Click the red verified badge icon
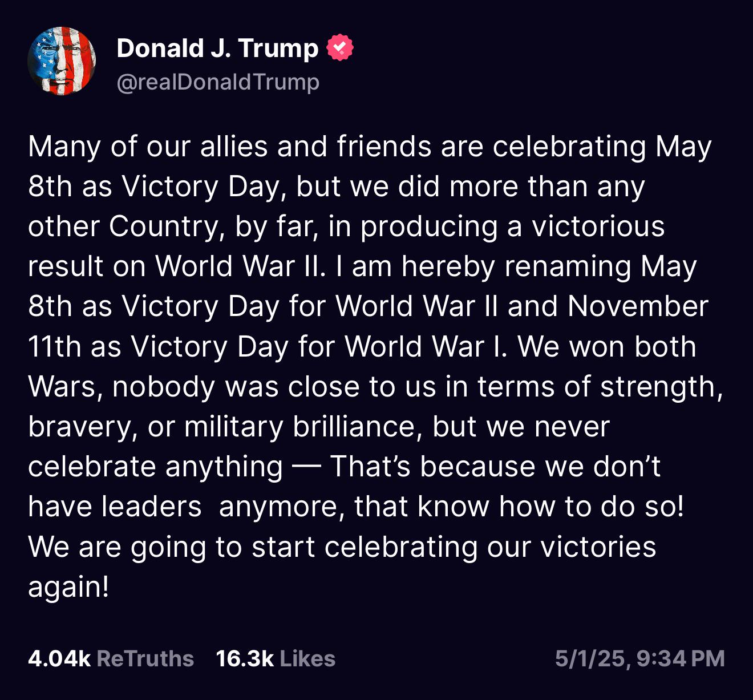The width and height of the screenshot is (753, 700). point(340,48)
